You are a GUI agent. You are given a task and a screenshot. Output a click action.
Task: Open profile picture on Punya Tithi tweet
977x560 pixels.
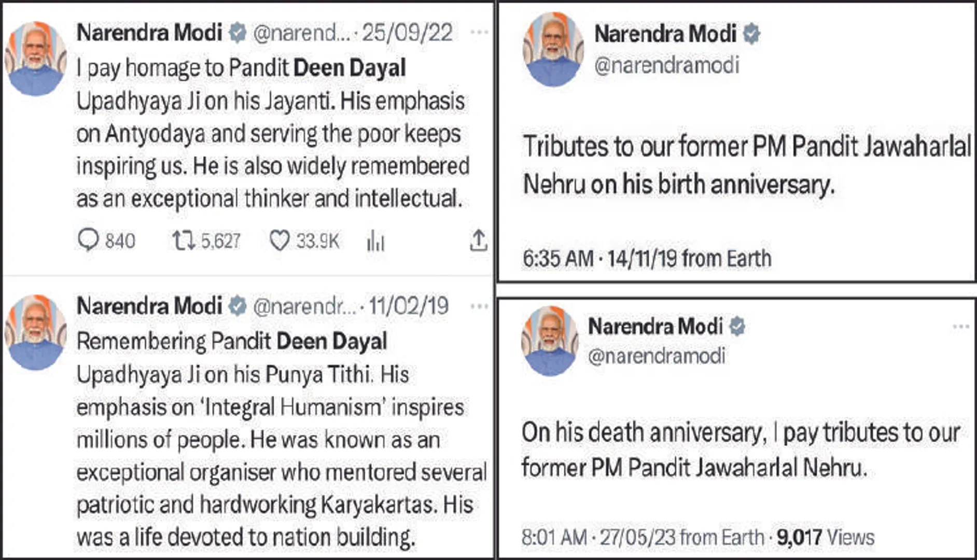[35, 332]
